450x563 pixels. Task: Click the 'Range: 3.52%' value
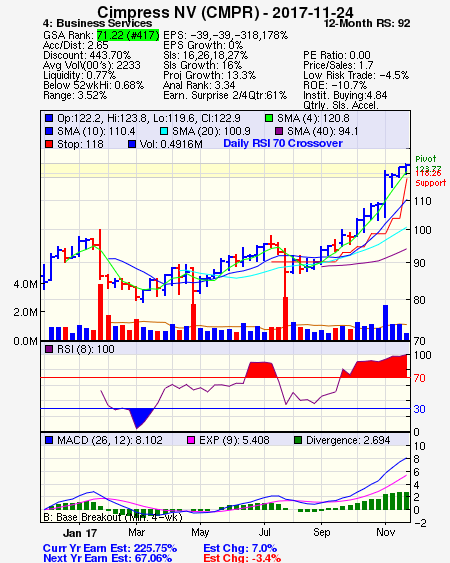(75, 96)
